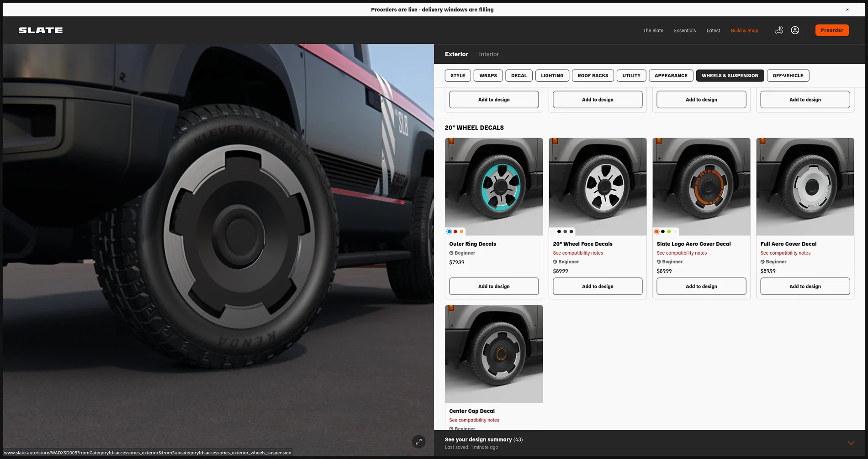Add Outer Ring Decals to design

click(x=494, y=286)
